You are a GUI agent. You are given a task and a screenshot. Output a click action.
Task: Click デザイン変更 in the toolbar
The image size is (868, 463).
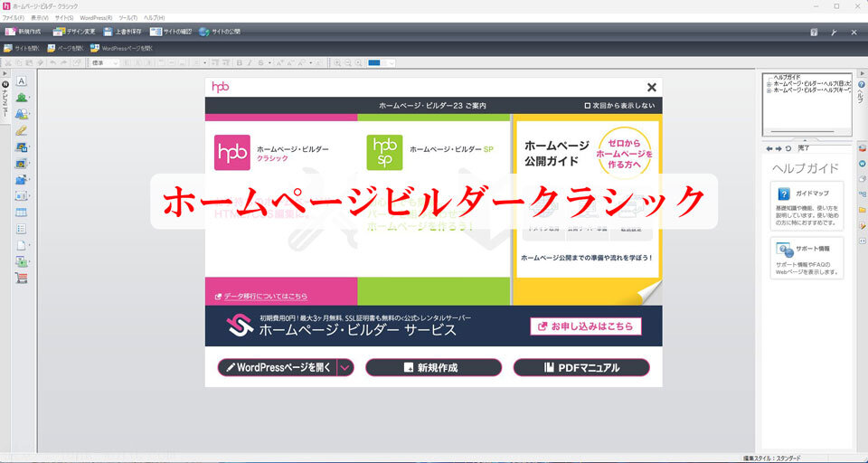click(x=74, y=33)
